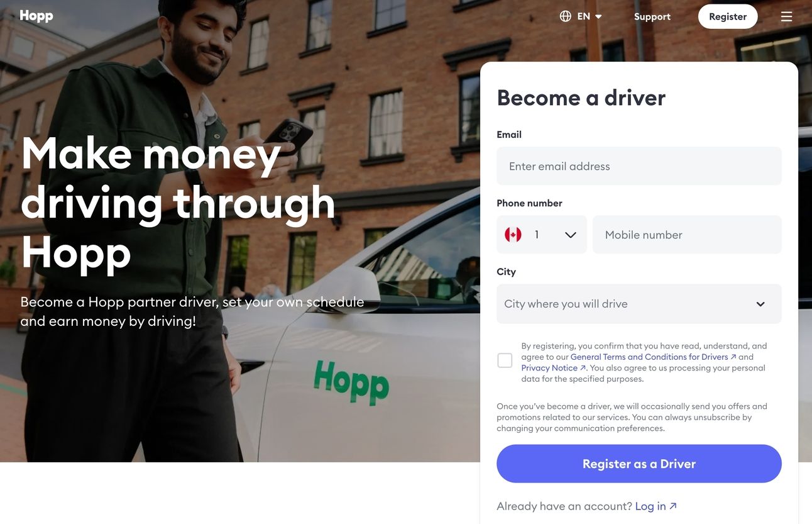Click the green Hopp logo on car

pyautogui.click(x=351, y=382)
